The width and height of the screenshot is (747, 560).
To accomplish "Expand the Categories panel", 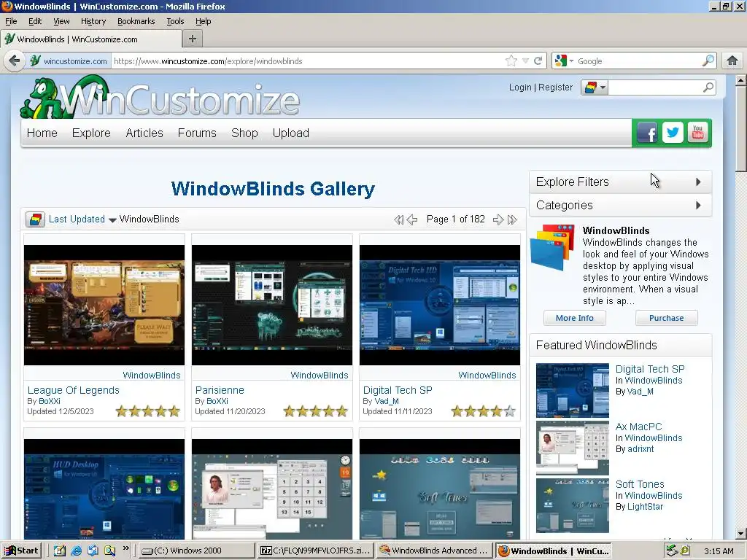I will click(x=620, y=205).
